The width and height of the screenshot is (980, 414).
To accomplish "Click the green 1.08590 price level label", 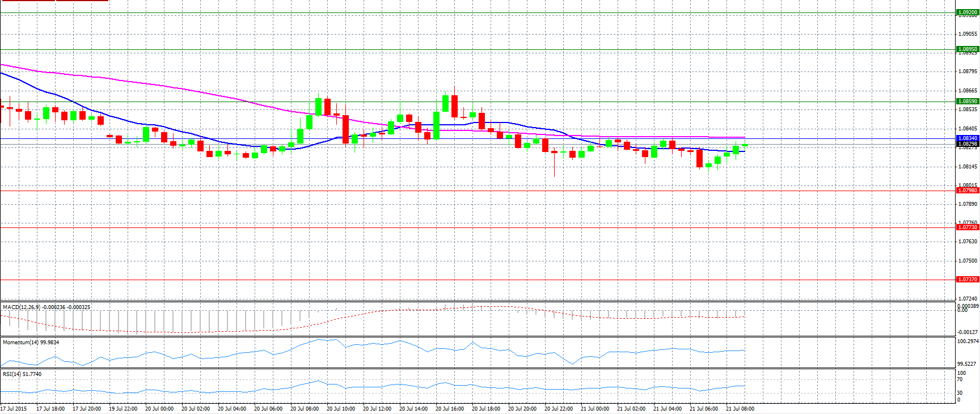I will point(968,102).
